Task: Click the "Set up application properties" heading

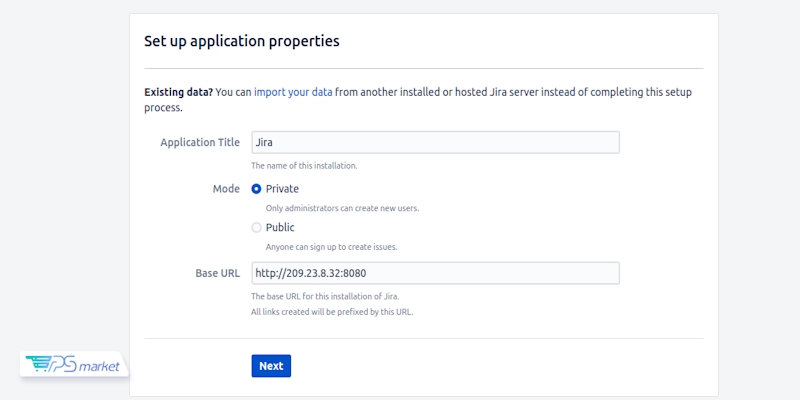Action: coord(241,42)
